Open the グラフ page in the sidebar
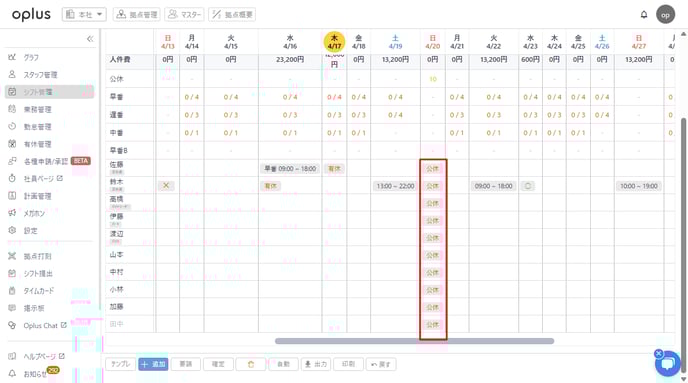Viewport: 688px width, 383px height. click(x=31, y=57)
